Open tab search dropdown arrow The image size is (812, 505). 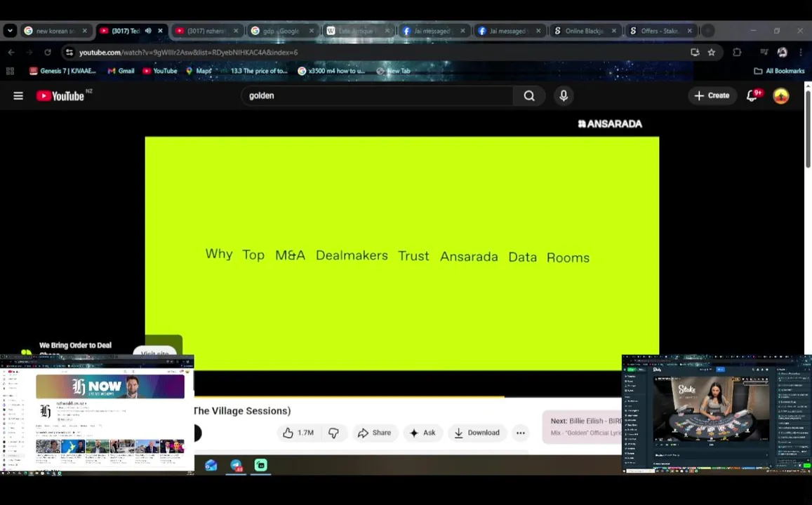point(10,31)
